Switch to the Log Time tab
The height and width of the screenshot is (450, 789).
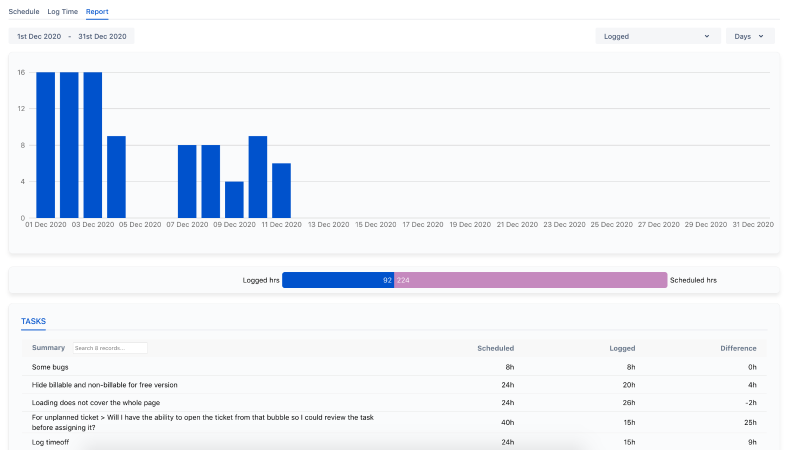[x=62, y=11]
